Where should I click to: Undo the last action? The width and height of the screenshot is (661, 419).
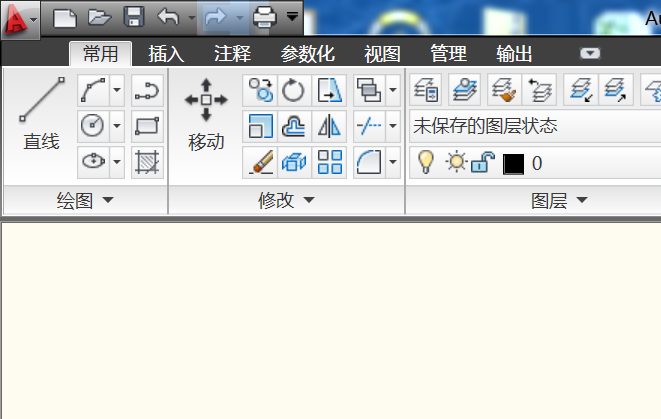(168, 18)
